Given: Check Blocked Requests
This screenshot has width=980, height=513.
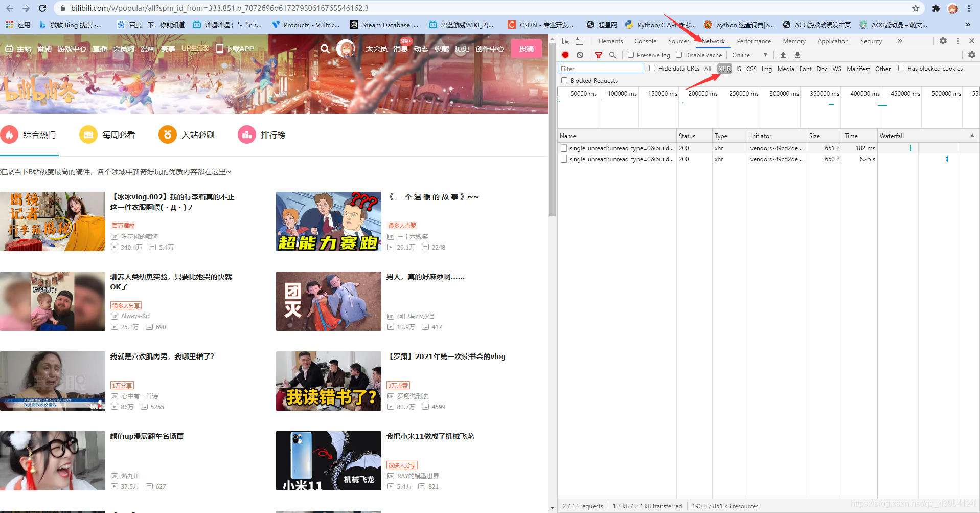Looking at the screenshot, I should tap(564, 80).
